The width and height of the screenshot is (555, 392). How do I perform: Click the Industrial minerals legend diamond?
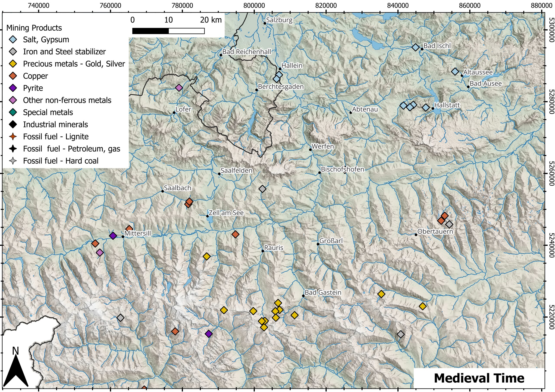click(x=13, y=124)
